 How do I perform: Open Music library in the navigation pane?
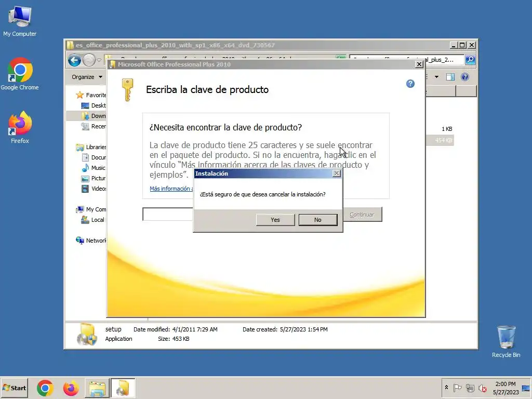[94, 168]
